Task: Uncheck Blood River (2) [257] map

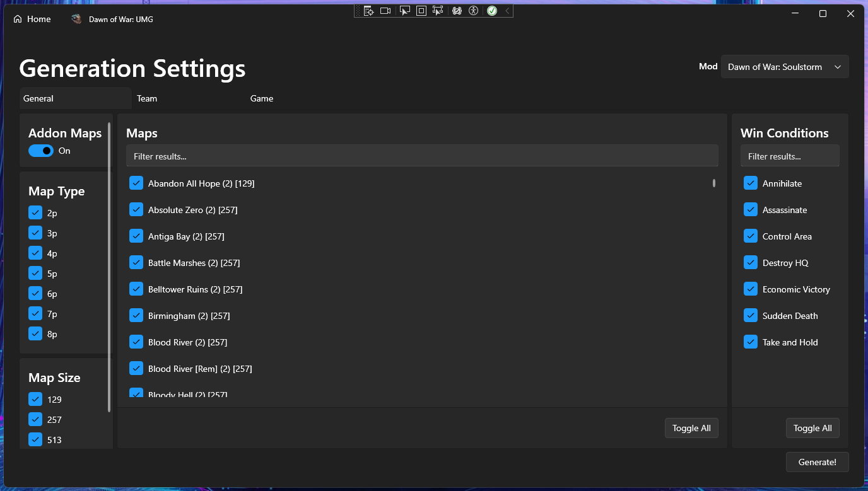Action: click(x=136, y=342)
